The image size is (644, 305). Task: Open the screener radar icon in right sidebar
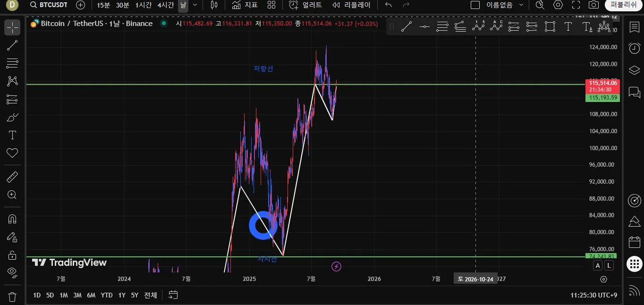click(x=634, y=200)
